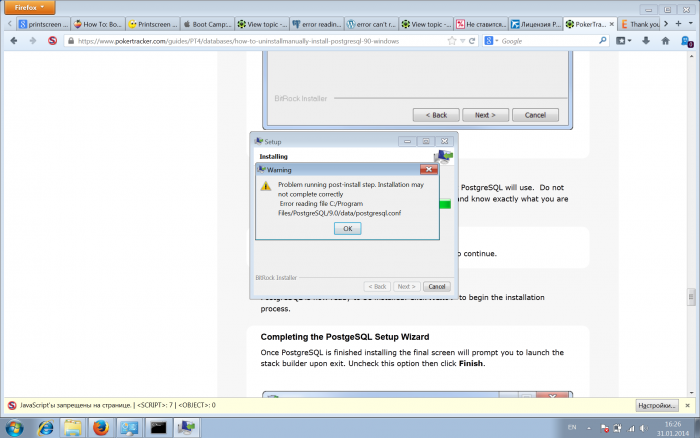Click the padlock site identity icon

tap(71, 41)
